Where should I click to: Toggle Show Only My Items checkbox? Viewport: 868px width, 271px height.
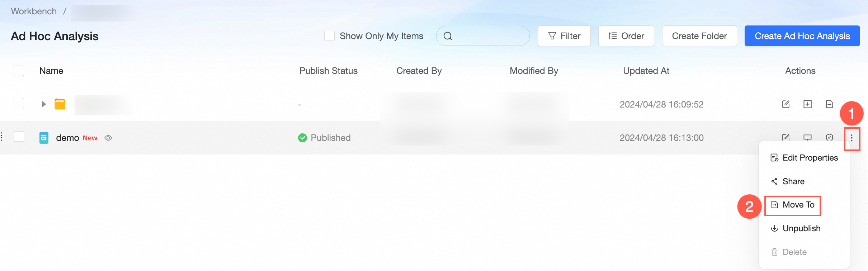point(329,36)
